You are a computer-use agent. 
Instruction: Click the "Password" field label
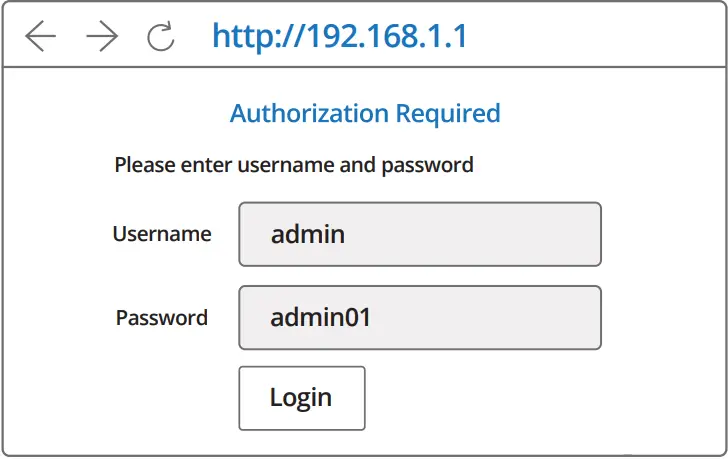pyautogui.click(x=162, y=318)
